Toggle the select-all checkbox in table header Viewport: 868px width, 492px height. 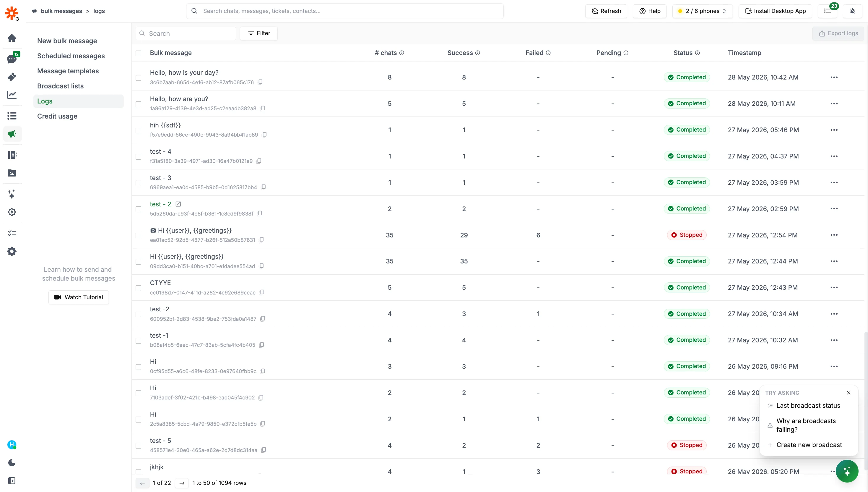[x=139, y=53]
